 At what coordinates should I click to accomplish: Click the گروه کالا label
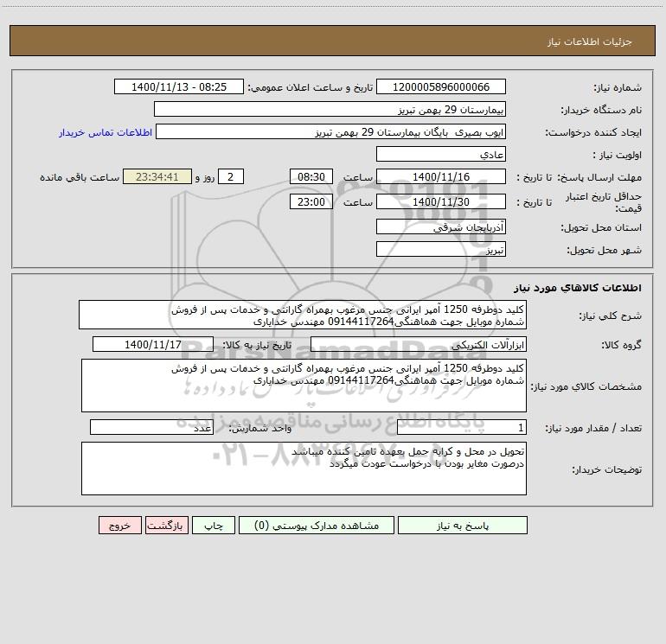pos(622,345)
